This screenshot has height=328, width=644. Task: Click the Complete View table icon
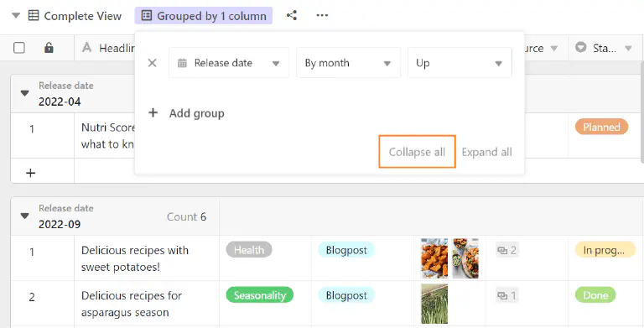coord(34,16)
